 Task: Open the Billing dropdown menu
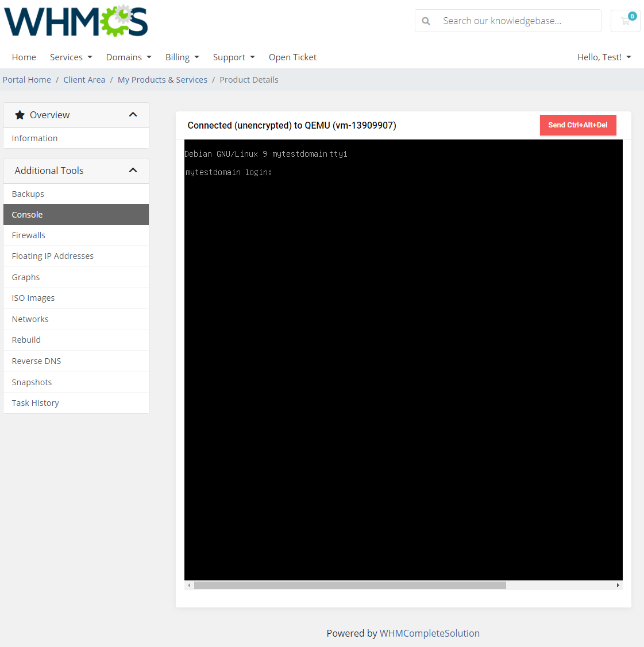coord(182,57)
